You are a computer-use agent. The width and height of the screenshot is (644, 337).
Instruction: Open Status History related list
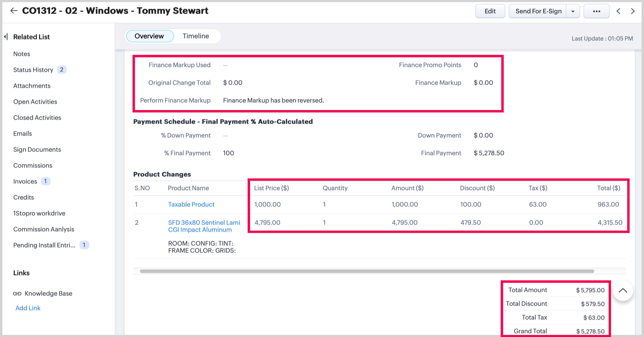point(33,70)
